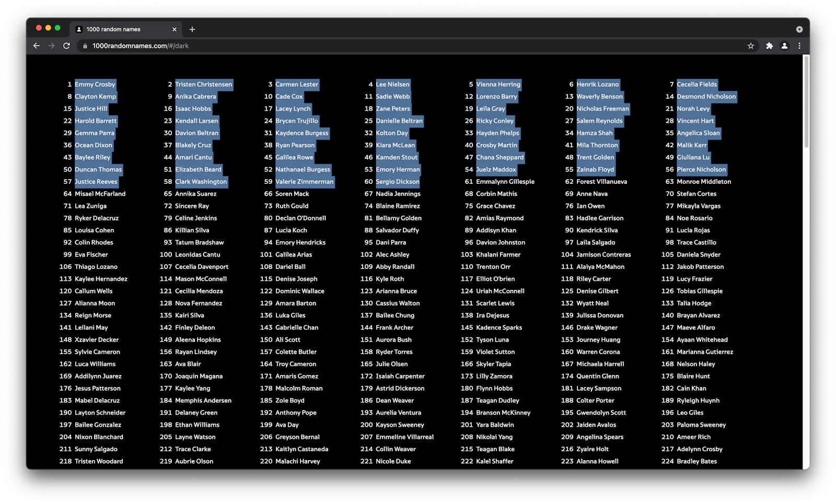Click the name Ocean Dixon
This screenshot has height=504, width=836.
click(94, 145)
